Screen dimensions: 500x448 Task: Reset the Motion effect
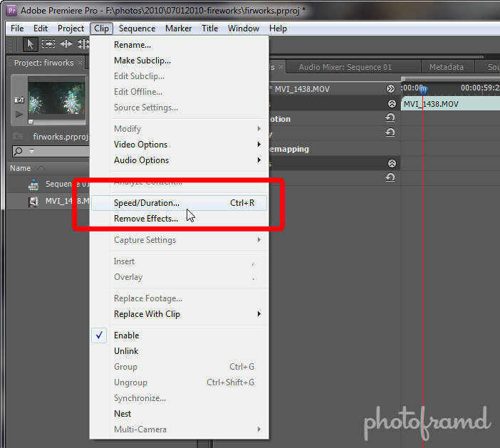pyautogui.click(x=390, y=118)
